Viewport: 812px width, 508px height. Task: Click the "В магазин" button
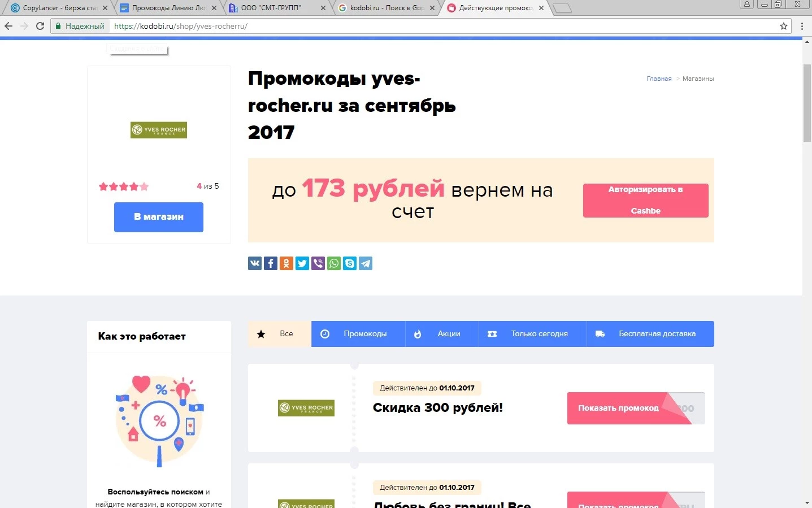point(159,217)
